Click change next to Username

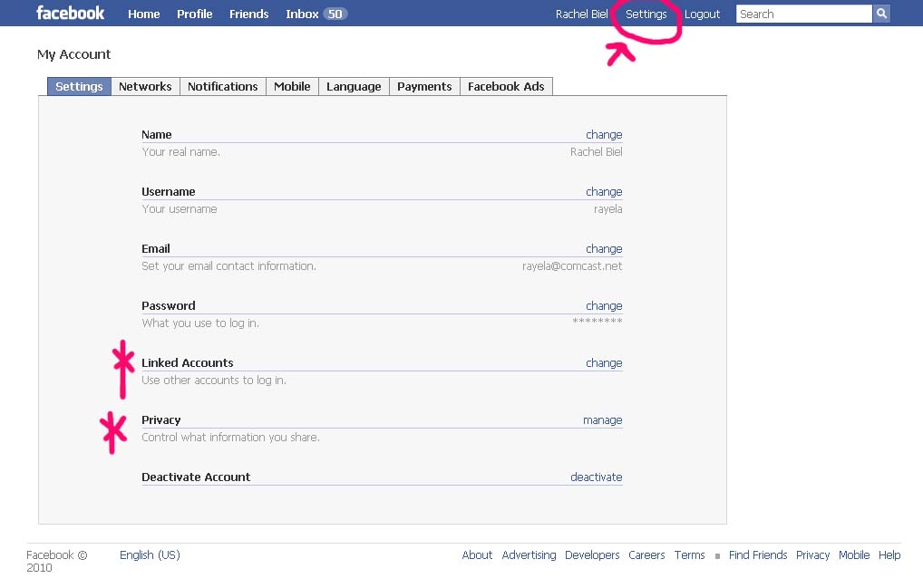point(604,192)
